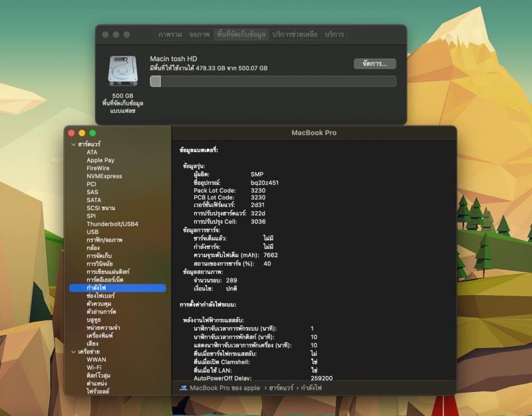Select SPI in the hardware list

pos(91,216)
